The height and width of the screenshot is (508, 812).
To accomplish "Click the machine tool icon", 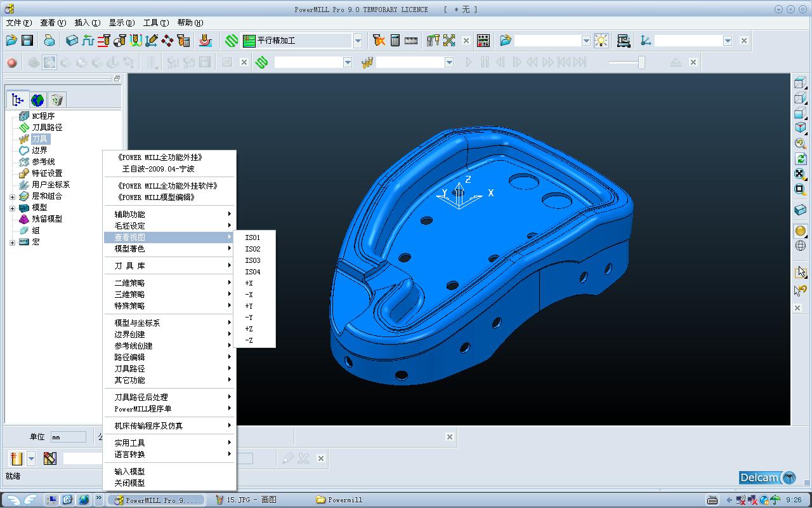I will [624, 41].
